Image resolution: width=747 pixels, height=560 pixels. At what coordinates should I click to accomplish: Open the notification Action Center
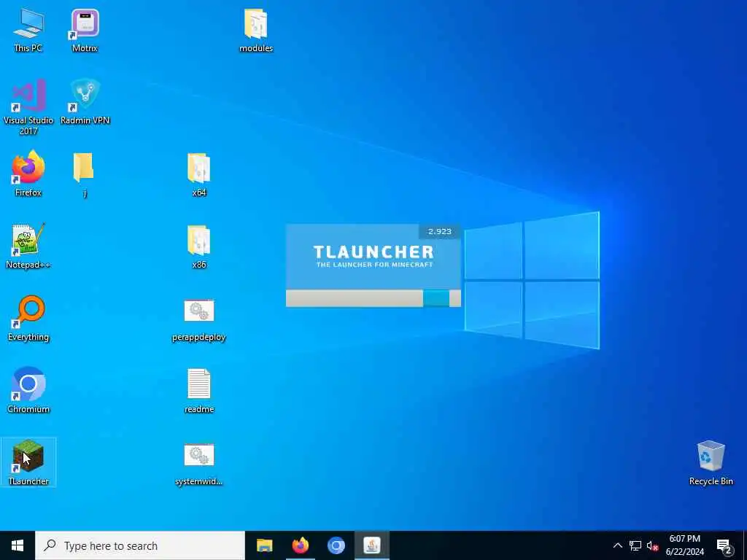724,545
